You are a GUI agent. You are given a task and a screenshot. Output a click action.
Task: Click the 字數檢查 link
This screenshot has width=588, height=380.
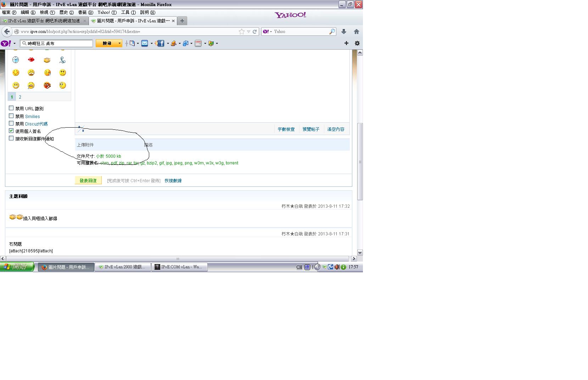tap(286, 129)
